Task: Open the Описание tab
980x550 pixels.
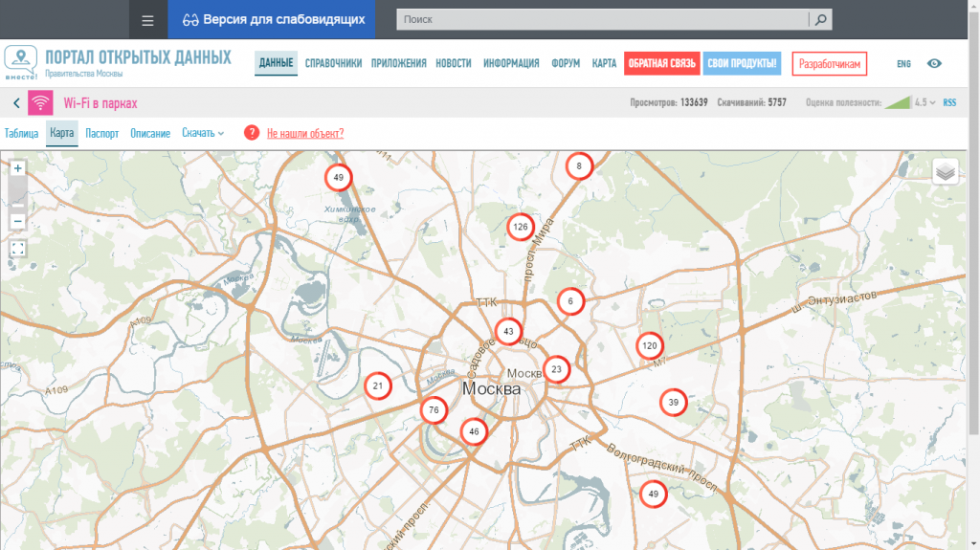Action: click(150, 133)
